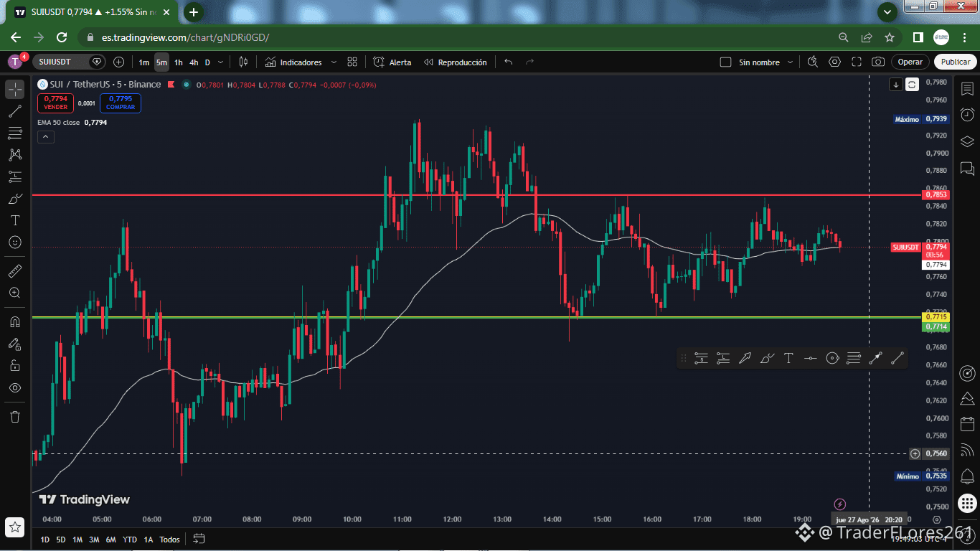Open the Fibonacci and Gann tools

tap(15, 133)
